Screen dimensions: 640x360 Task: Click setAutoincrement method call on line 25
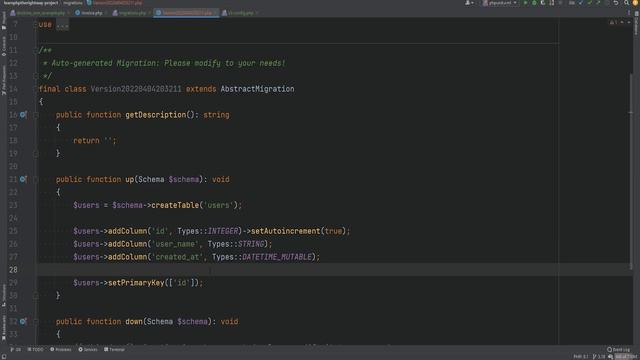(285, 231)
